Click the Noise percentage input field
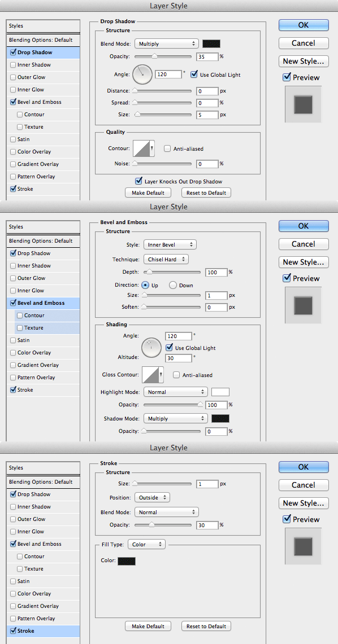Image resolution: width=338 pixels, height=644 pixels. click(207, 164)
